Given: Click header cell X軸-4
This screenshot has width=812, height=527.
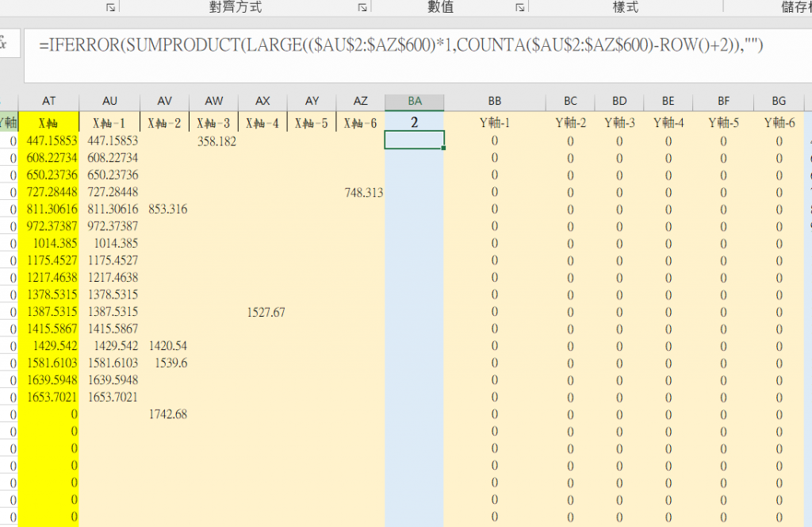Looking at the screenshot, I should 262,123.
